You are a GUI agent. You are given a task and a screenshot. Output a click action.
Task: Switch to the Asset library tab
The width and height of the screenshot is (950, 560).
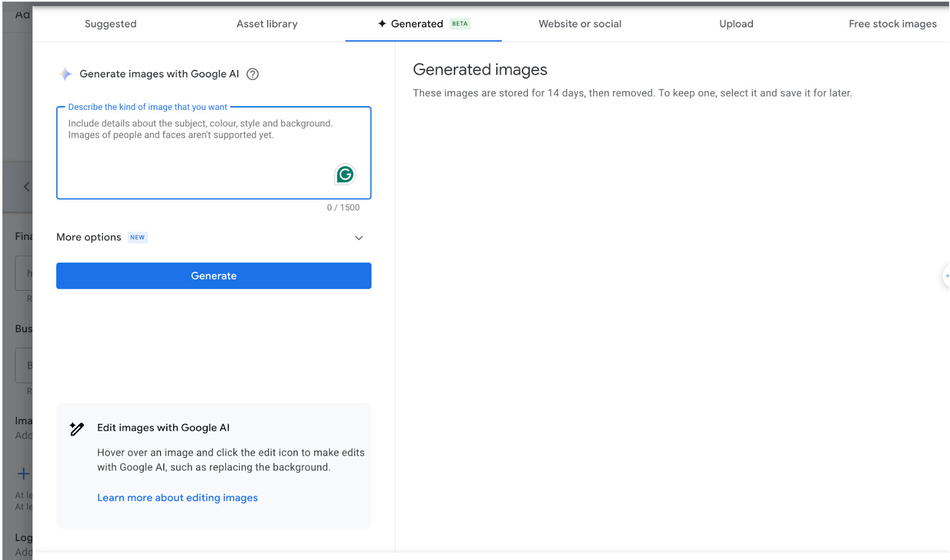[x=267, y=24]
